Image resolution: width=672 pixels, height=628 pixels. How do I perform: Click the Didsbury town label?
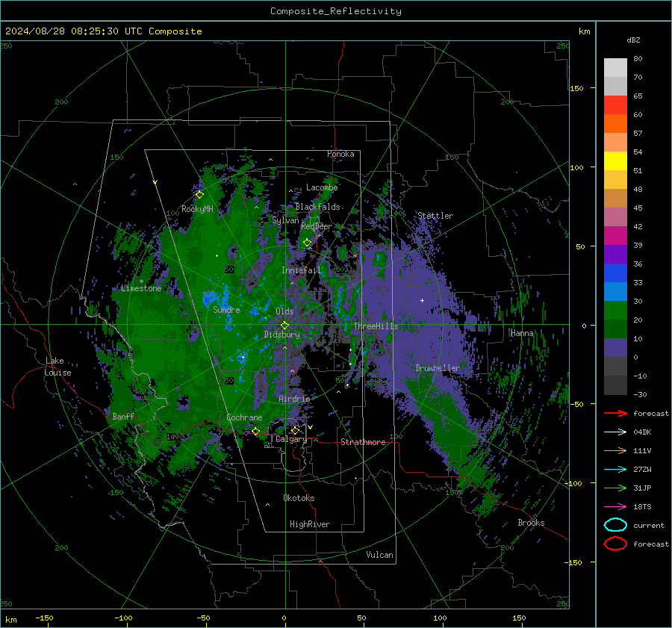coord(282,335)
